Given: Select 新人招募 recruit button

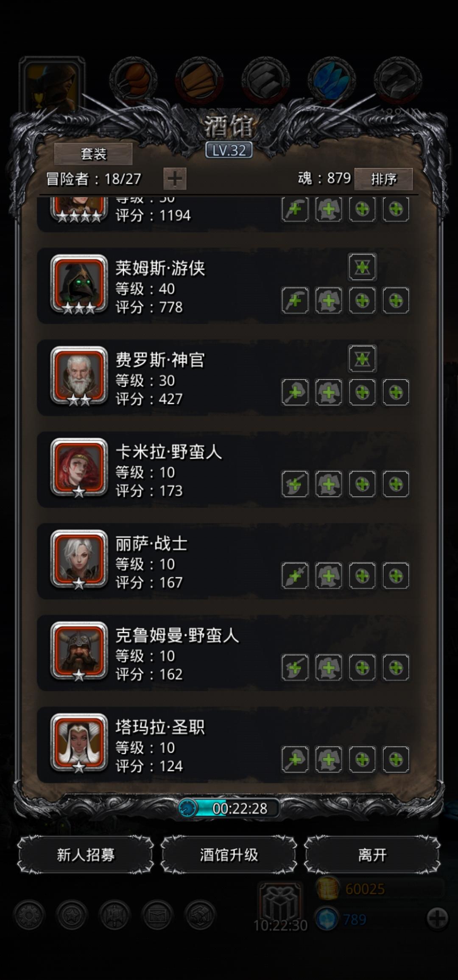Looking at the screenshot, I should tap(86, 854).
